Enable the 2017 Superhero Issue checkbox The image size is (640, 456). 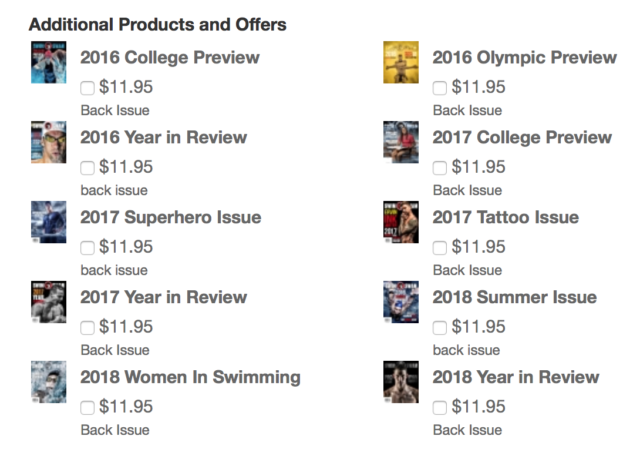88,248
